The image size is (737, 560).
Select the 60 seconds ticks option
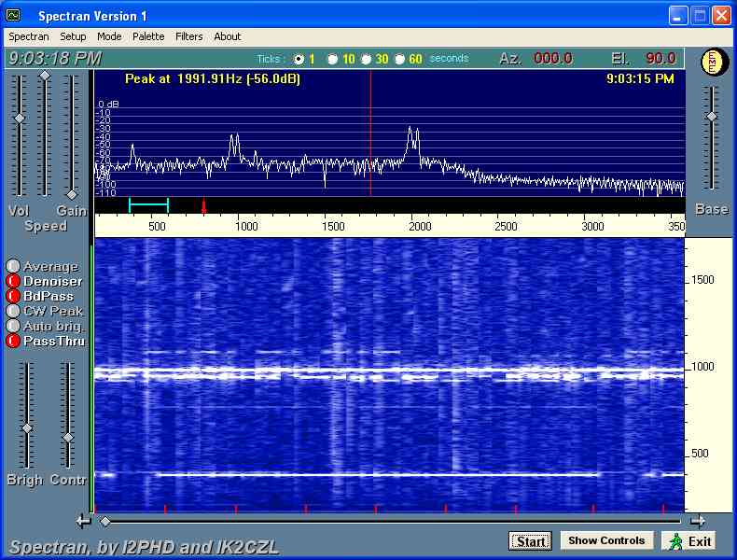point(399,59)
